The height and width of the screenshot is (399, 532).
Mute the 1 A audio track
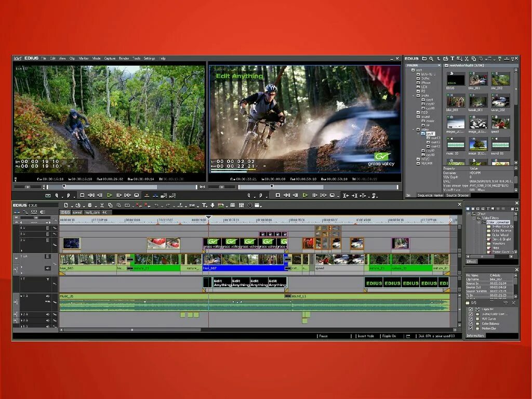tap(47, 296)
